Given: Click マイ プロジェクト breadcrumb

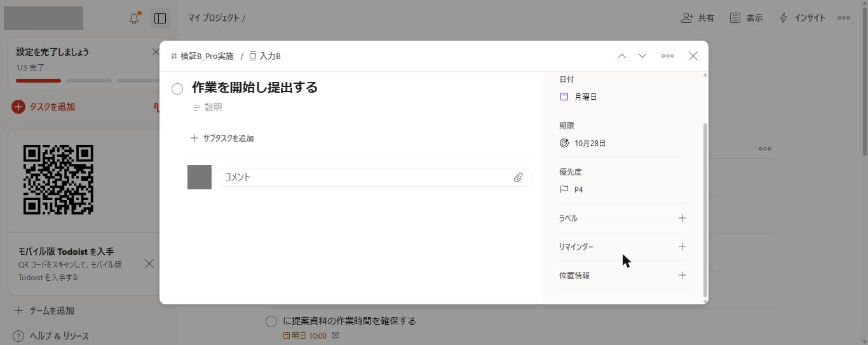Looking at the screenshot, I should (x=213, y=18).
